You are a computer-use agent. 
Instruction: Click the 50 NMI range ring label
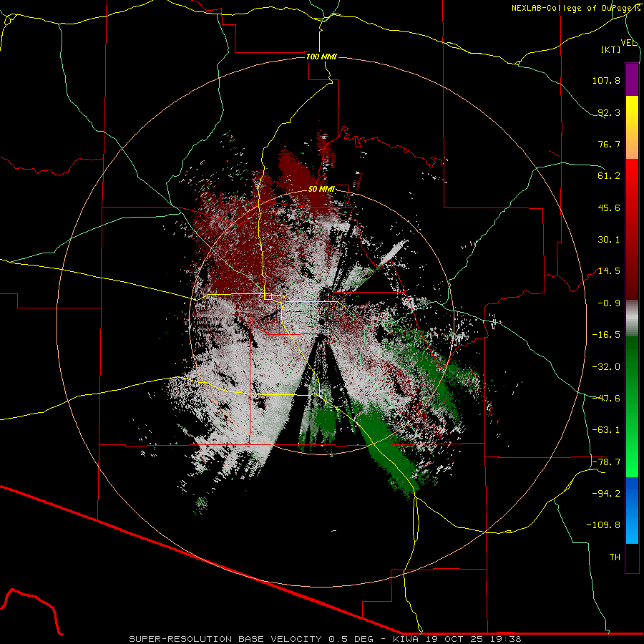pos(321,189)
